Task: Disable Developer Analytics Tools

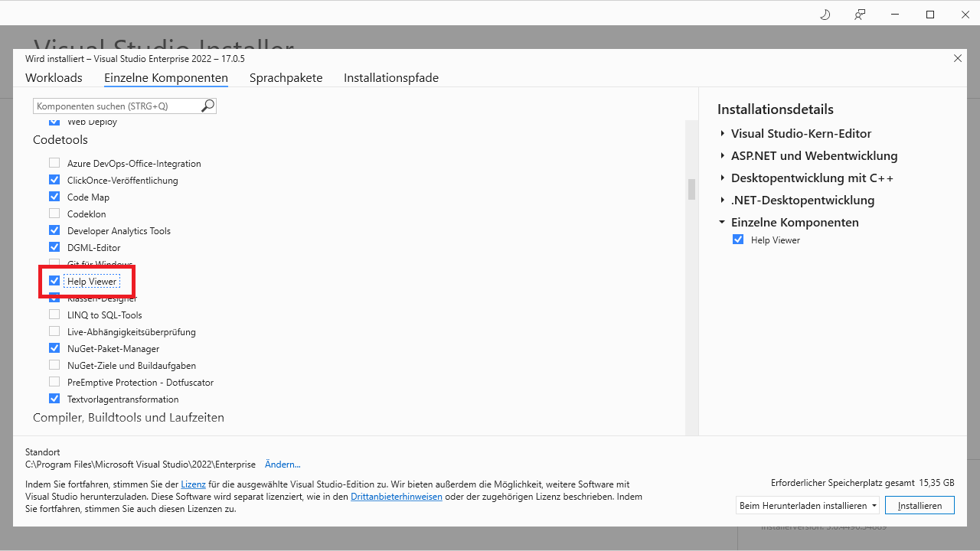Action: point(54,230)
